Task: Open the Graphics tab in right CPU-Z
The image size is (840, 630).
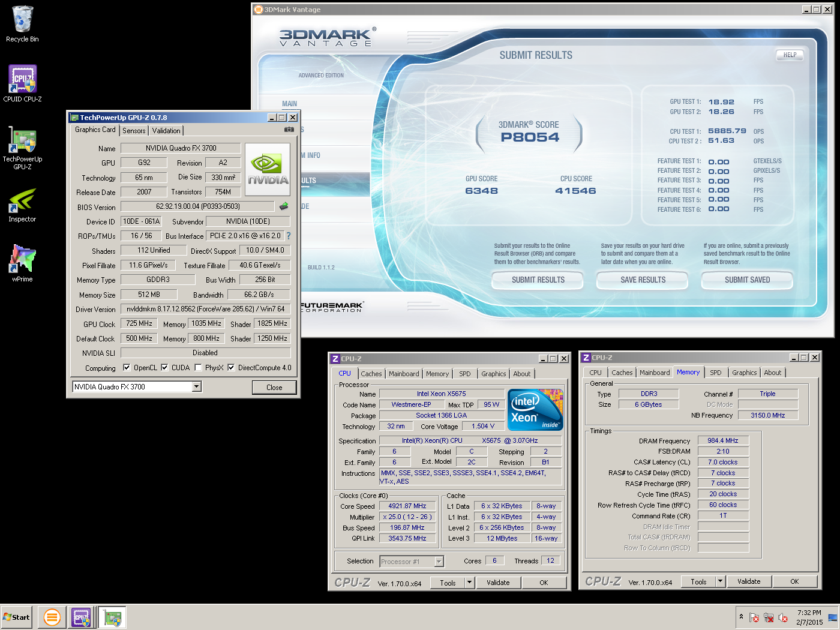Action: (x=744, y=373)
